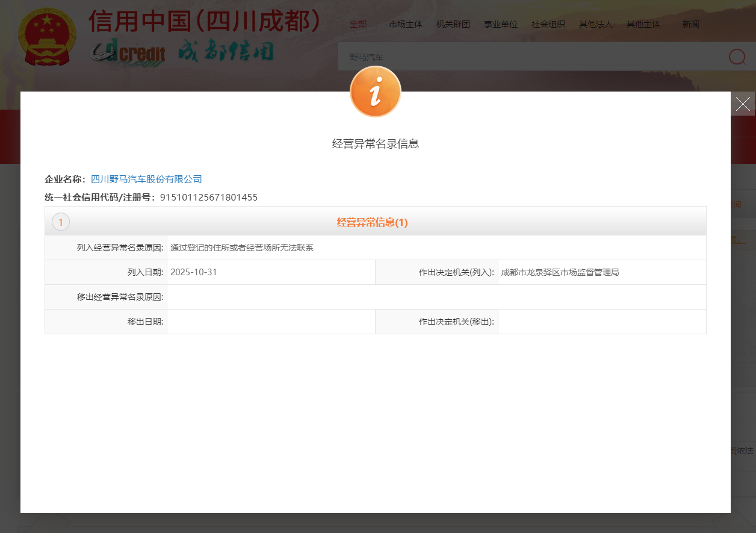
Task: Open the 四川野马汽车股份有限公司 company link
Action: click(146, 179)
